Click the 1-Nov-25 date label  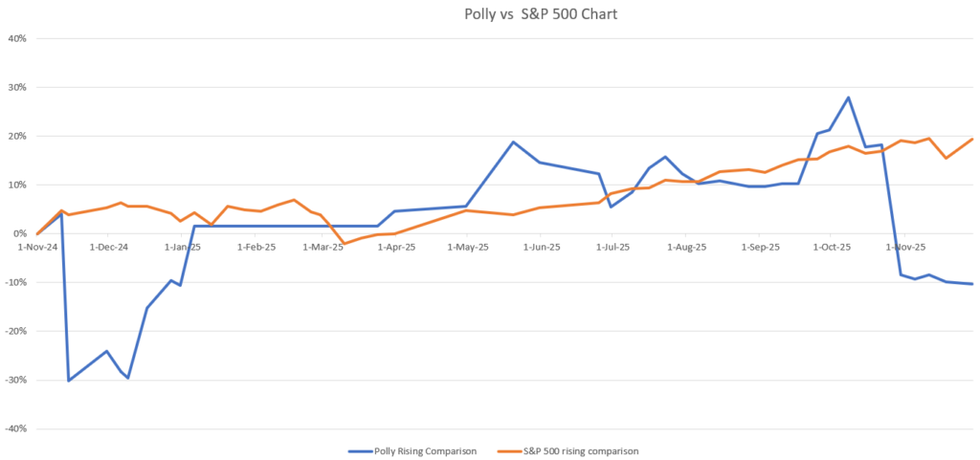[905, 247]
